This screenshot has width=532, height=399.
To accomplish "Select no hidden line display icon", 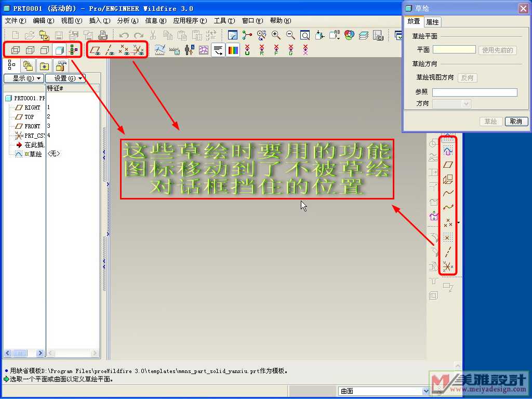I will tap(45, 50).
